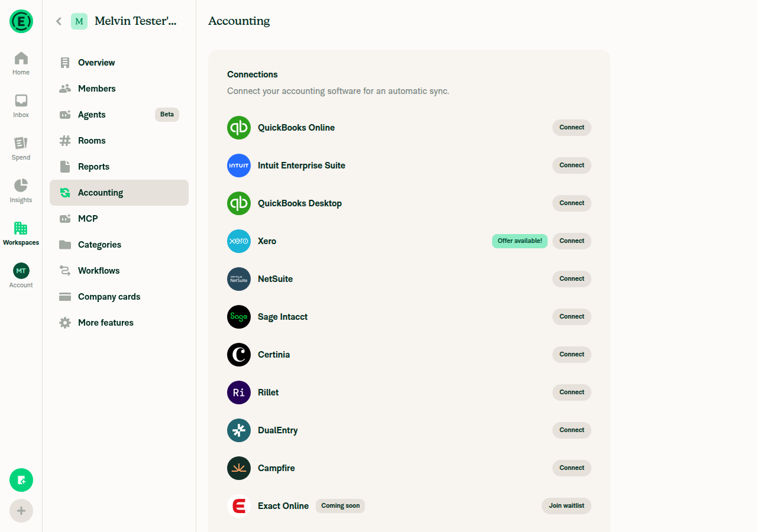The image size is (757, 532).
Task: Click the M workspace avatar
Action: (x=79, y=21)
